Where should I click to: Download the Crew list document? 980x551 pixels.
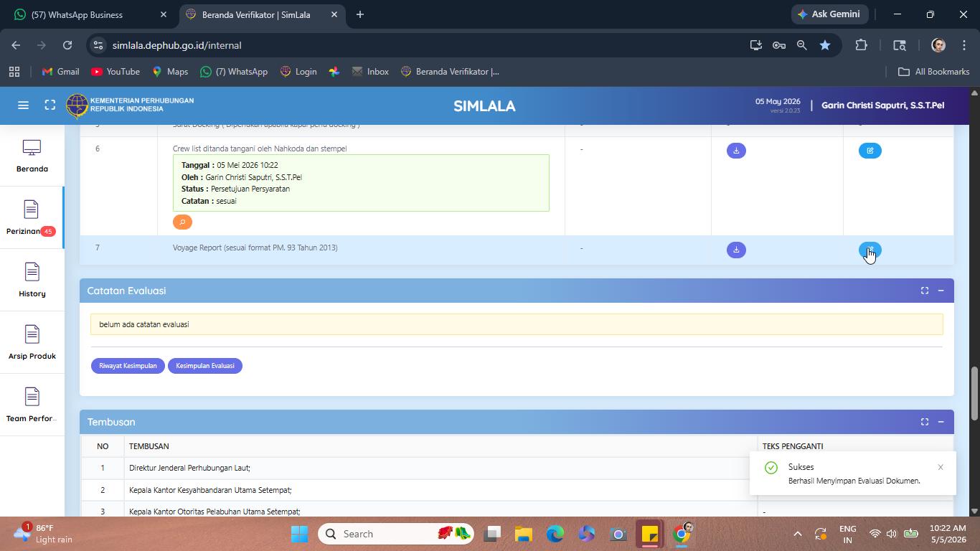pyautogui.click(x=736, y=151)
